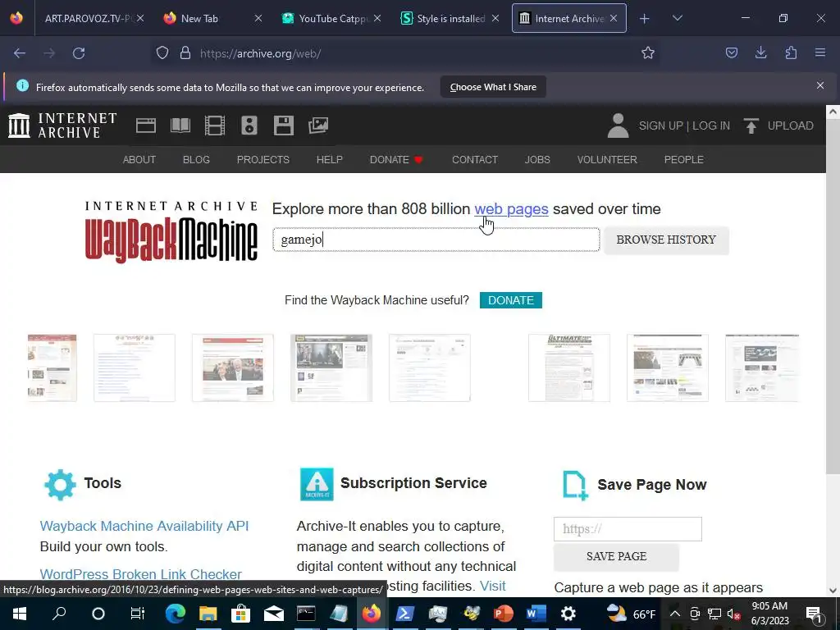This screenshot has width=840, height=630.
Task: Click the Choose What I Share button
Action: (493, 87)
